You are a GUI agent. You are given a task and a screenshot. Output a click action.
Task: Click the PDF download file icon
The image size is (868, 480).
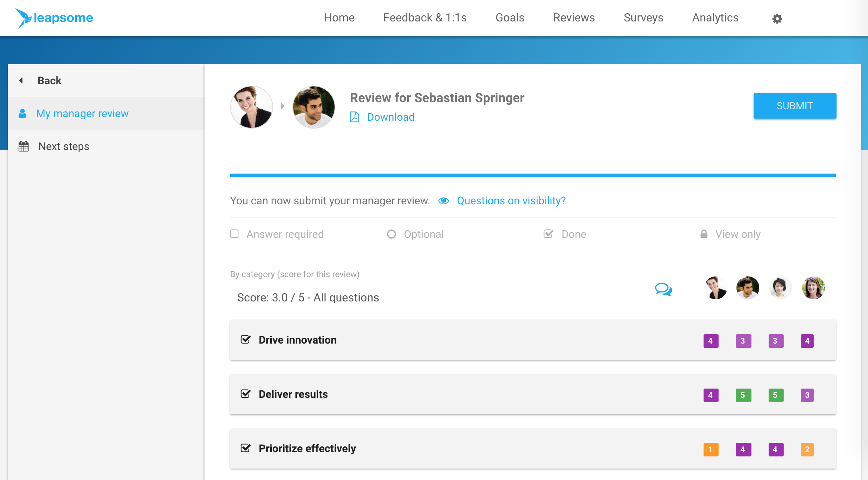tap(354, 117)
